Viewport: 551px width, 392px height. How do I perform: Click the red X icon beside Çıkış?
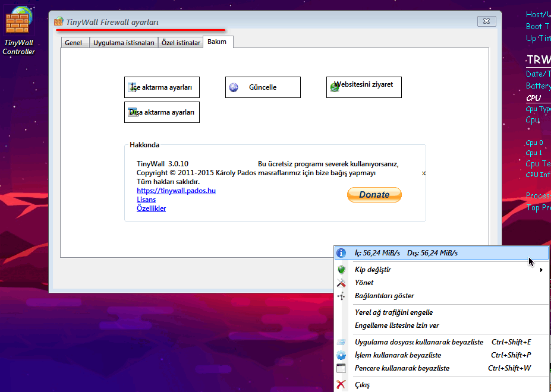[341, 385]
